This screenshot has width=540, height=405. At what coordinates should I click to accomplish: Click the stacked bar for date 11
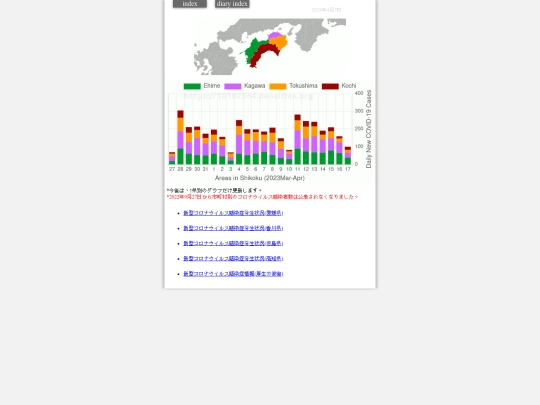coord(298,139)
